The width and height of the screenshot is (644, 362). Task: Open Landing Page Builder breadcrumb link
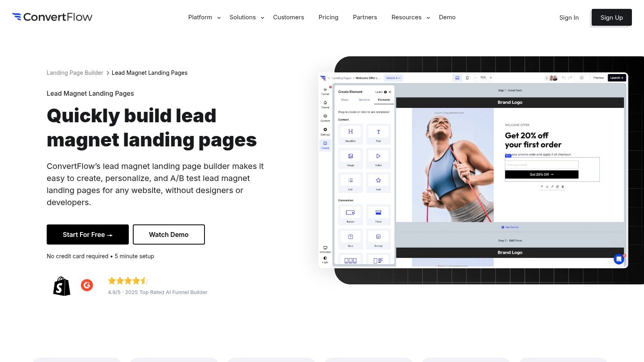[75, 73]
